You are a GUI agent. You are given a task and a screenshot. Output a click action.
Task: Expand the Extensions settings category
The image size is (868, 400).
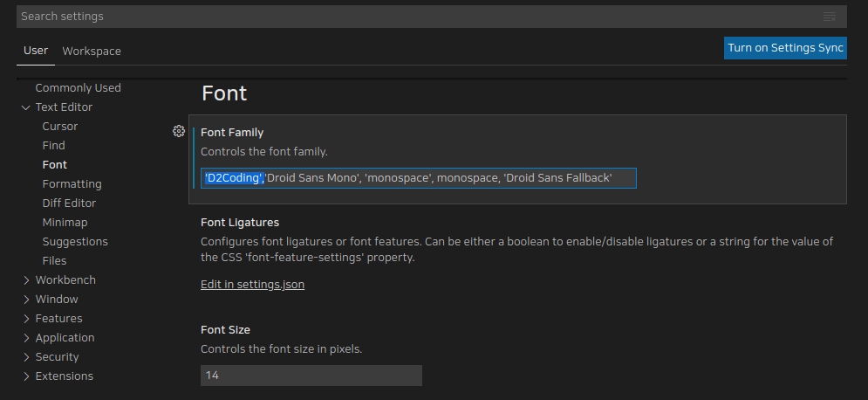(x=25, y=376)
